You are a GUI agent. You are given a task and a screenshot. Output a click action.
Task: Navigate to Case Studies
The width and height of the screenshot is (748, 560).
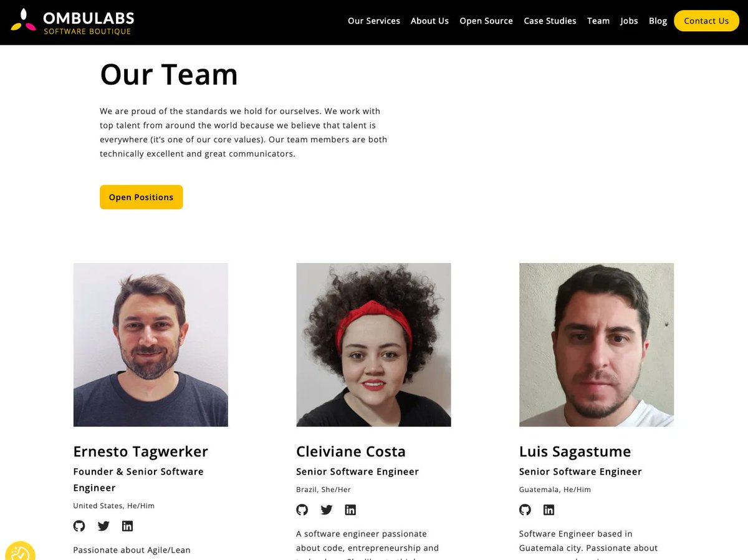550,21
